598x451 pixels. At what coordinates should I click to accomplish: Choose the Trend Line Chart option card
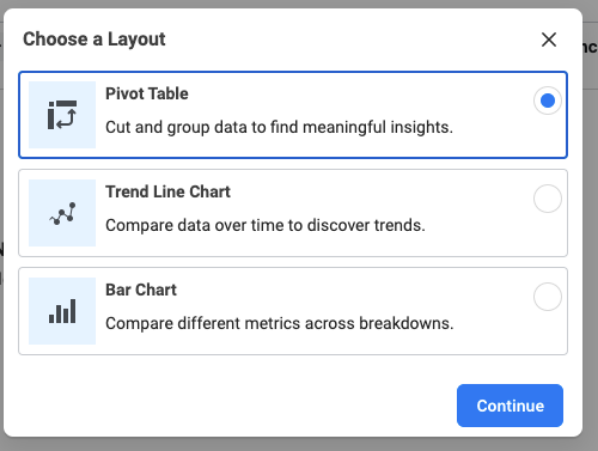pyautogui.click(x=293, y=213)
